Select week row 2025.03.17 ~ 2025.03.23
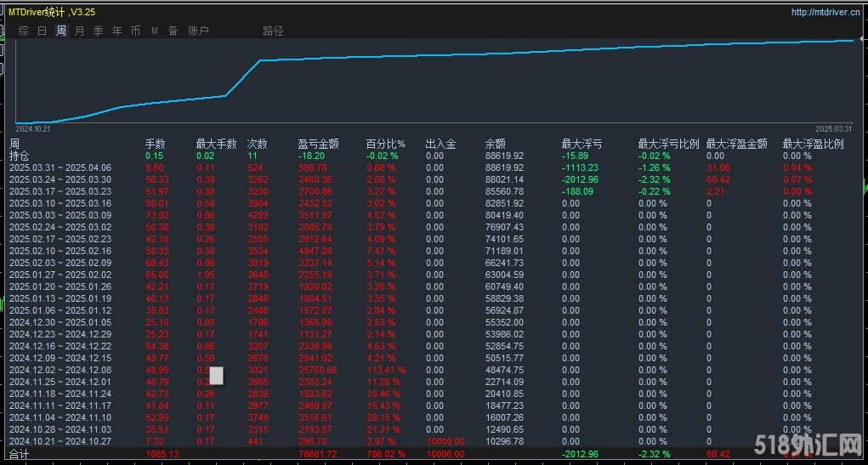 tap(60, 191)
